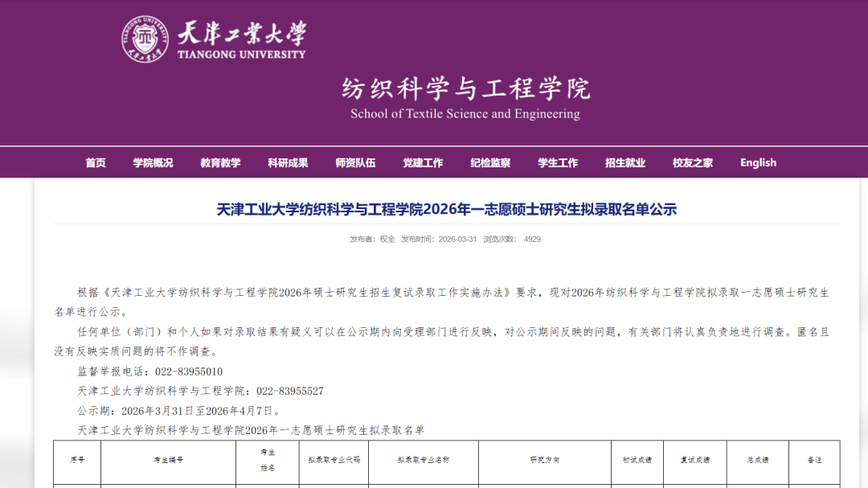Navigate to 师资队伍 page
868x488 pixels.
coord(355,162)
